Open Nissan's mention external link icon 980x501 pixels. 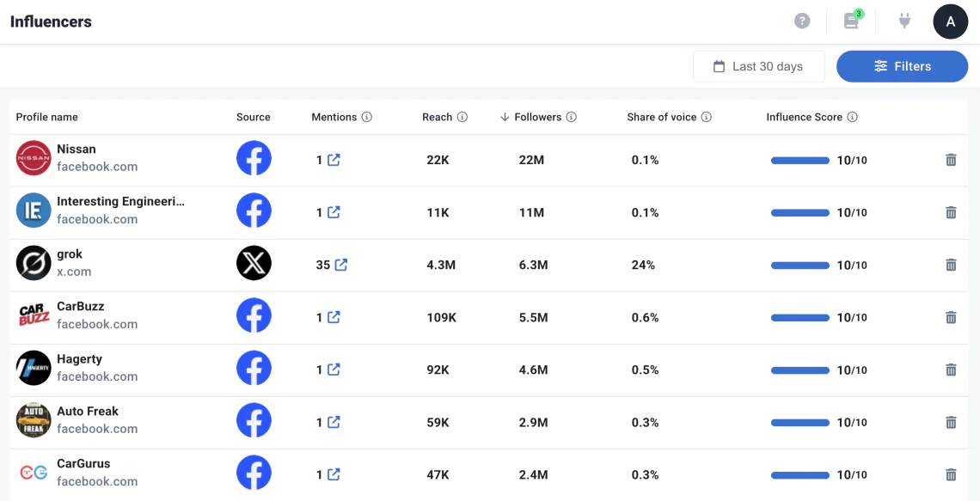(334, 160)
